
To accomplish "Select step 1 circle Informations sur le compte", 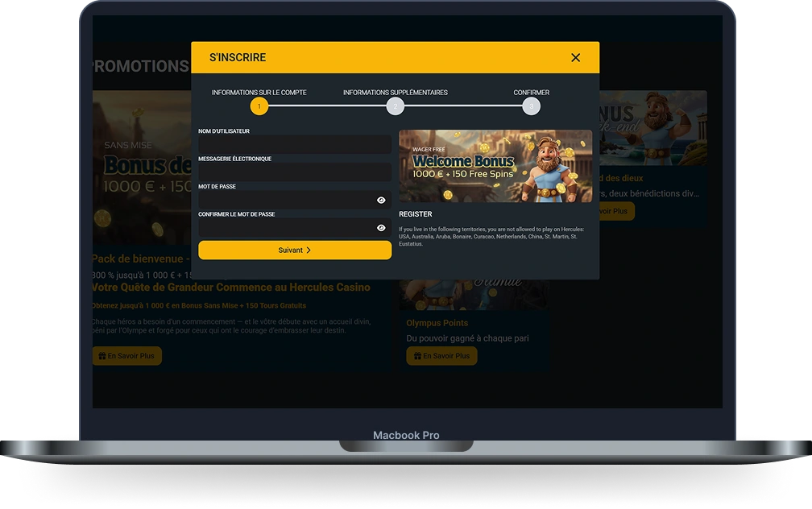I will click(x=259, y=106).
